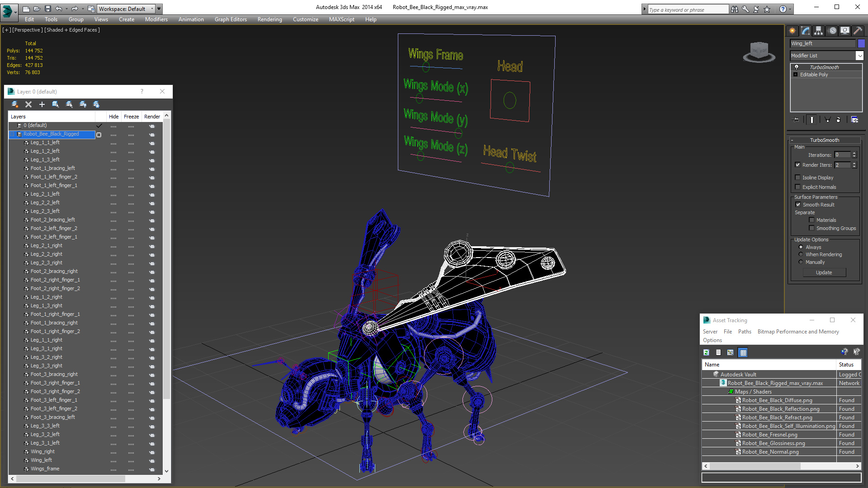Open the Workspace Default dropdown
Image resolution: width=868 pixels, height=488 pixels.
point(127,9)
